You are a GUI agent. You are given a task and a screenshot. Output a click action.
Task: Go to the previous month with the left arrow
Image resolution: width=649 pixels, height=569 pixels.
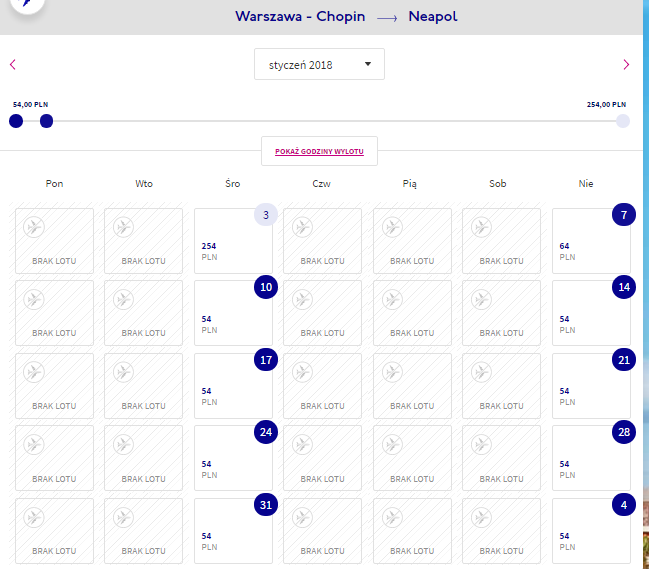13,65
